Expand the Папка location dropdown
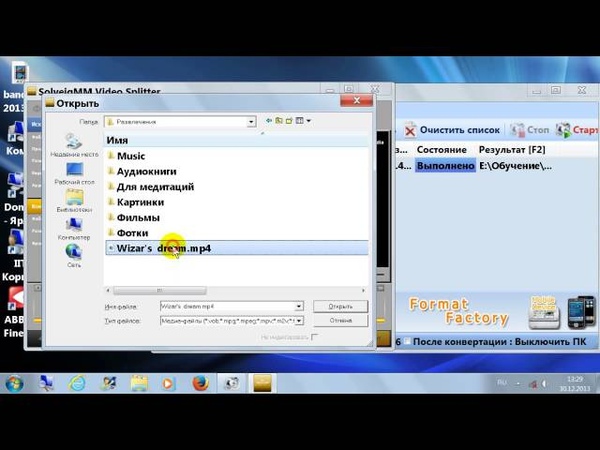600x450 pixels. coord(252,122)
